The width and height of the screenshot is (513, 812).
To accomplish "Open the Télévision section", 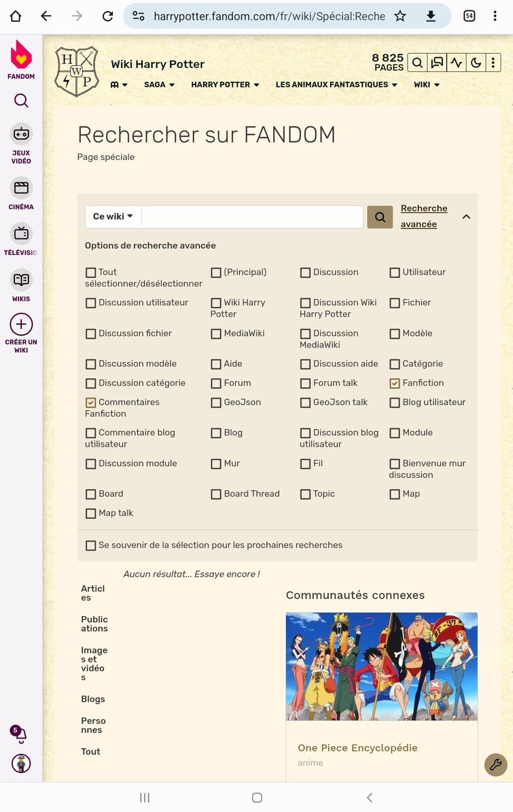I will point(21,239).
